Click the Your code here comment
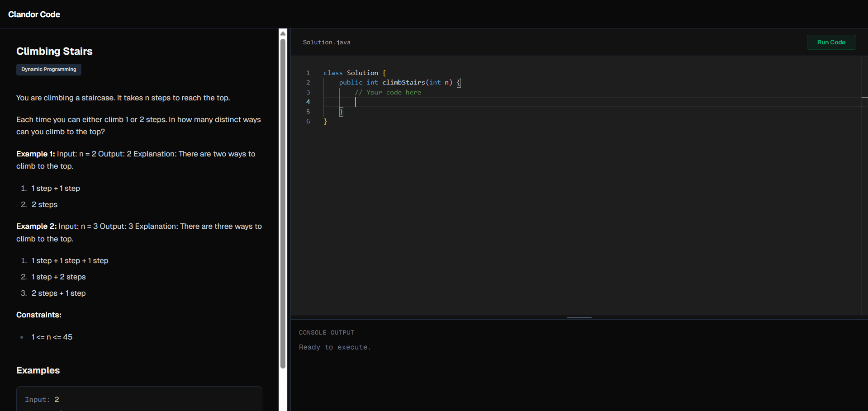Screen dimensions: 868x411 click(388, 92)
